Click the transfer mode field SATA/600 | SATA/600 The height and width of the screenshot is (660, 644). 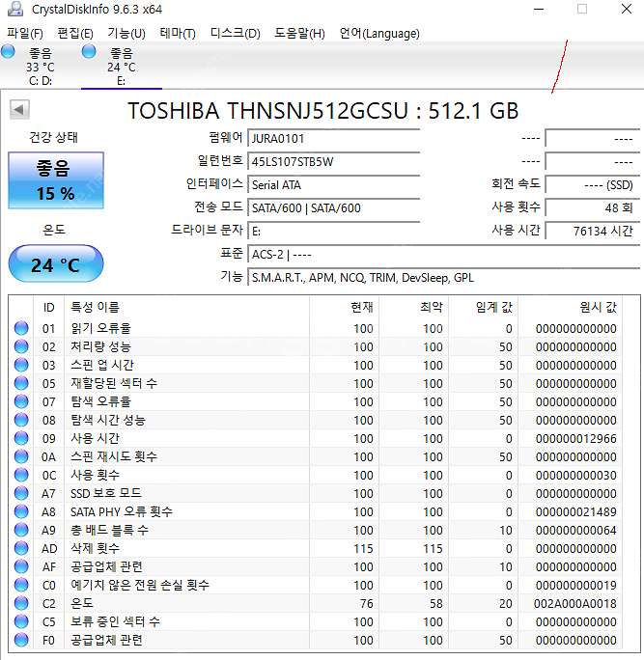[333, 207]
